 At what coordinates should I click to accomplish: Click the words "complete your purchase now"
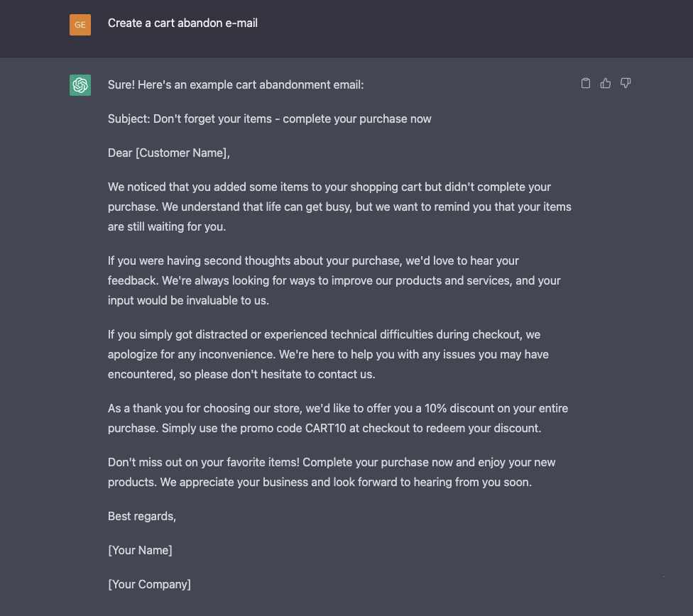tap(357, 119)
